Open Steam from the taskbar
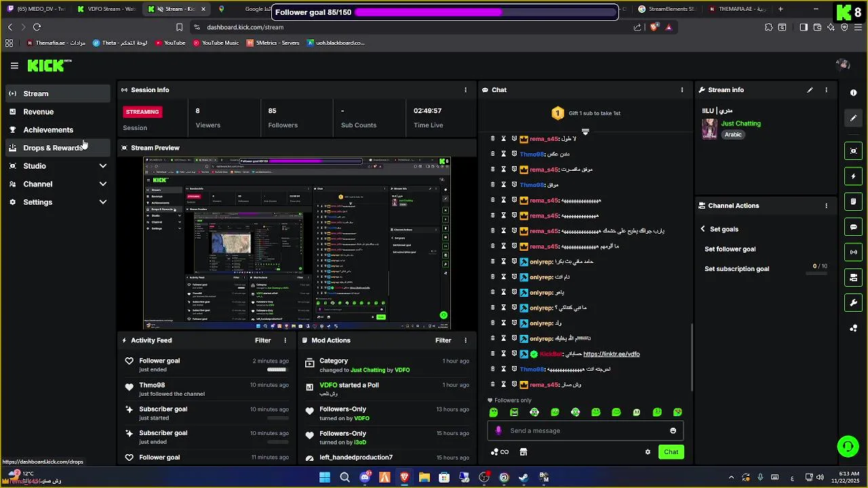The image size is (868, 488). tap(524, 478)
